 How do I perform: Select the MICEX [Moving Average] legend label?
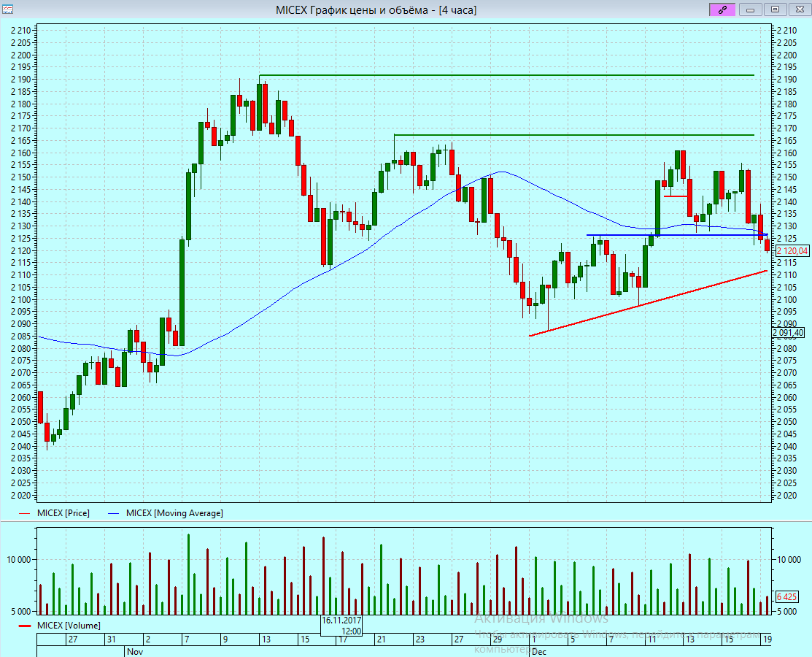pyautogui.click(x=174, y=513)
